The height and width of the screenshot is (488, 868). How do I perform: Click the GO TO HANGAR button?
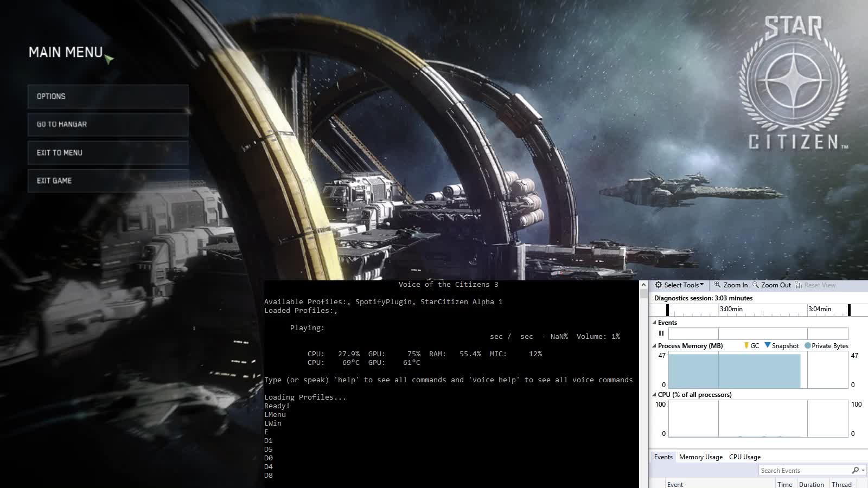[108, 125]
